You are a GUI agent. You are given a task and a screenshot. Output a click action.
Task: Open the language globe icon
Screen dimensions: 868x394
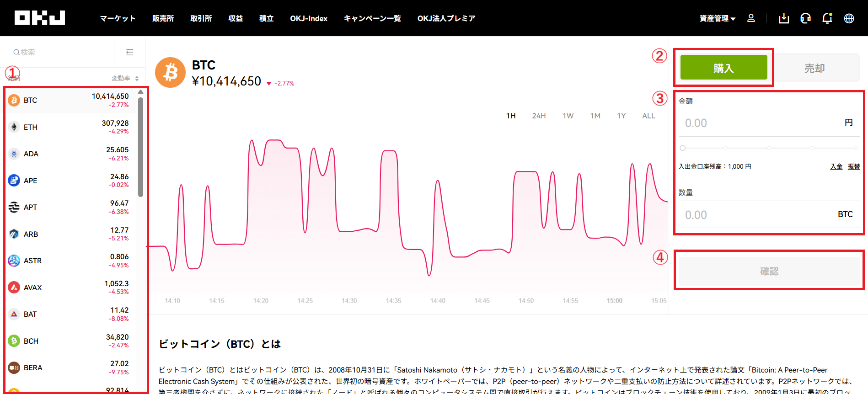coord(849,18)
